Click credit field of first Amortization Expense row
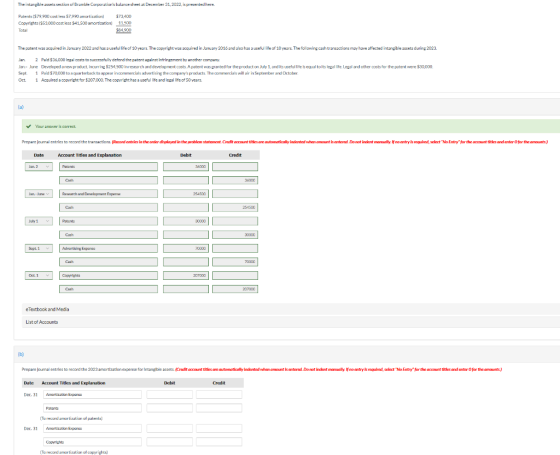 click(x=219, y=395)
